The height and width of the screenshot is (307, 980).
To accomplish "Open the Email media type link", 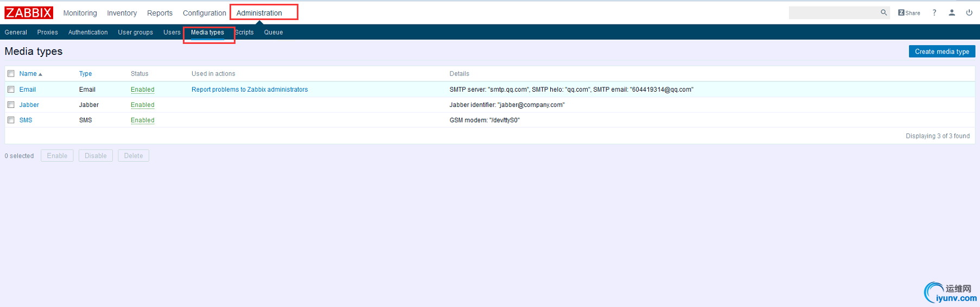I will [x=28, y=89].
